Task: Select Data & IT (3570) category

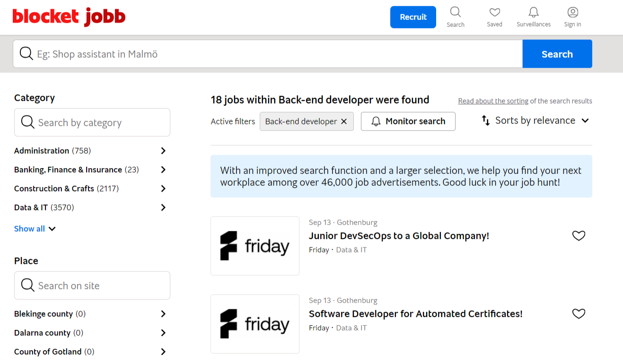Action: [44, 208]
